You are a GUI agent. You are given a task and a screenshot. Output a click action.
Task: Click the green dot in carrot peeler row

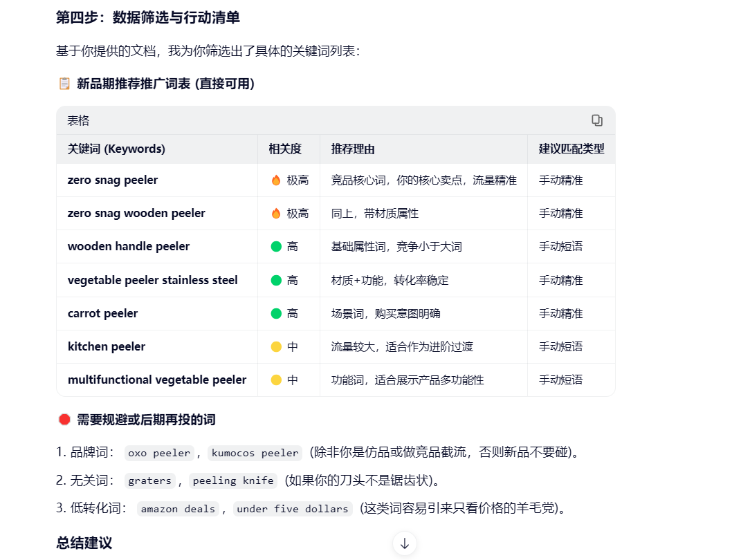[276, 314]
